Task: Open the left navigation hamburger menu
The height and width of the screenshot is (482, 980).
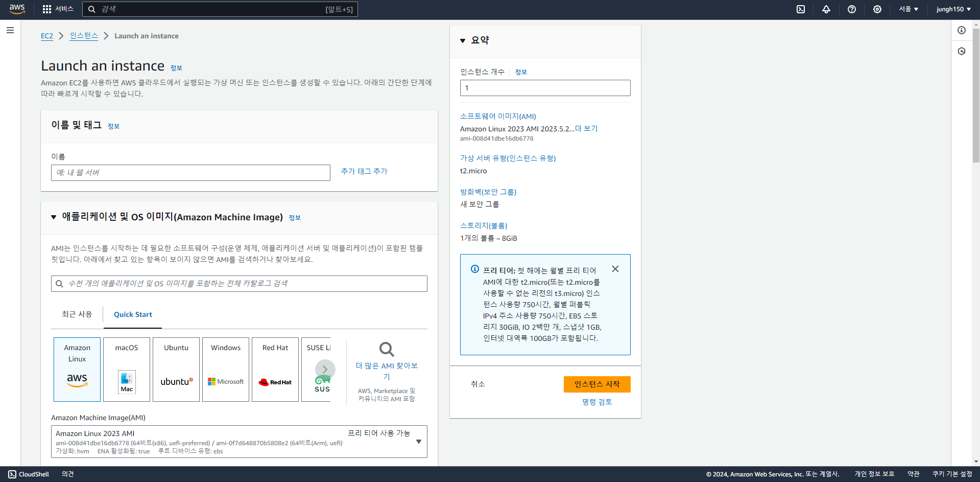Action: pos(10,30)
